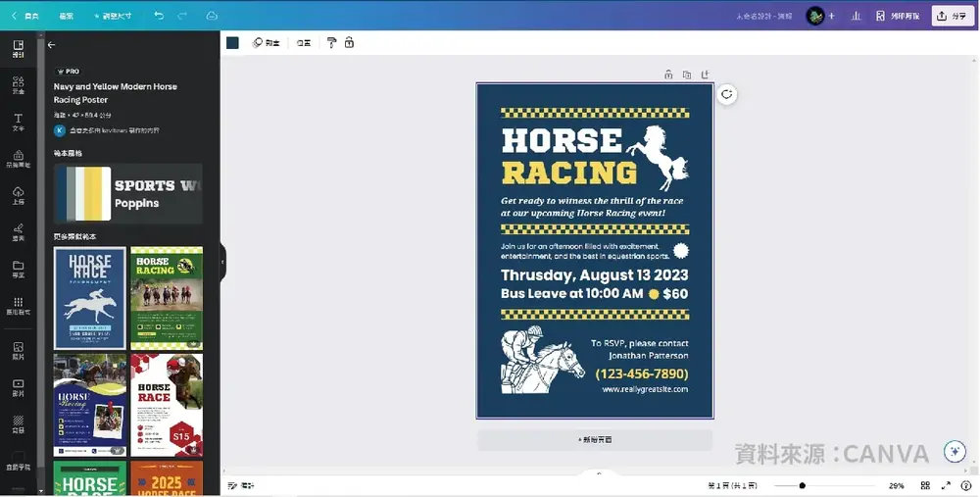Open the Draw tool in the sidebar

click(x=18, y=232)
